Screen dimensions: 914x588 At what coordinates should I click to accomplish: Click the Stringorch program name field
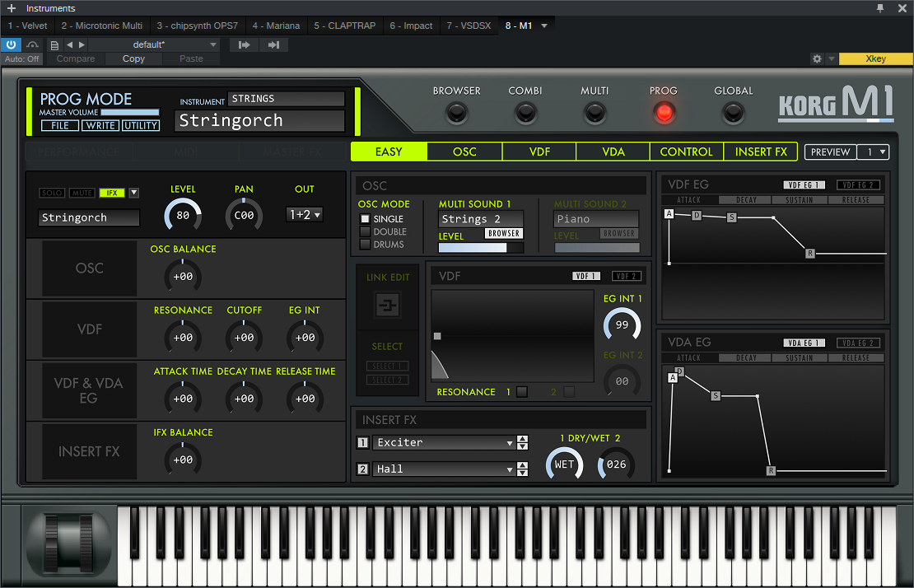pyautogui.click(x=259, y=120)
